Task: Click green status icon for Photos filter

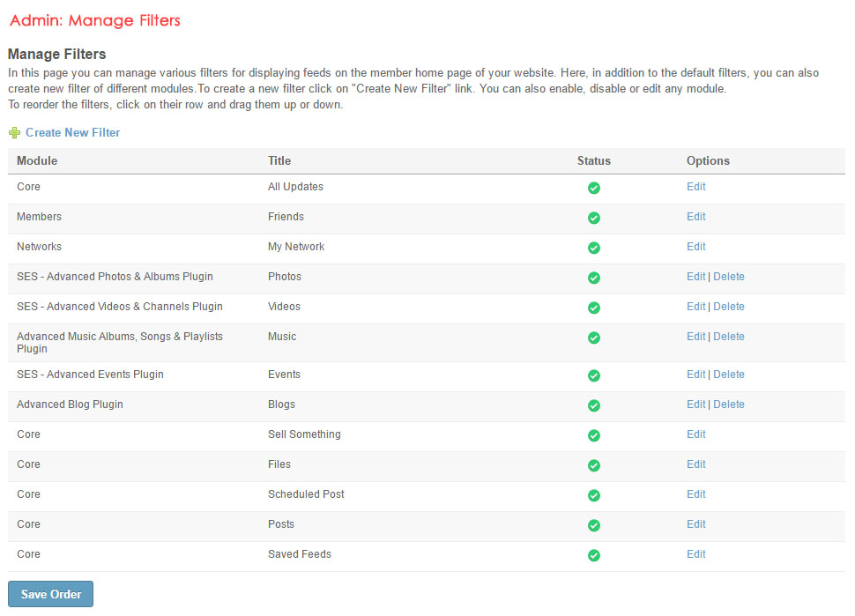Action: (594, 278)
